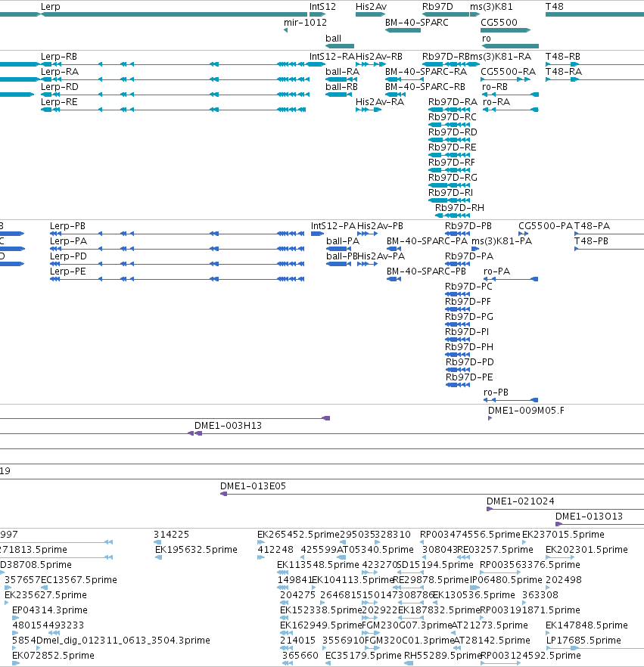
Task: Select His2Av-RA transcript label
Action: (380, 101)
